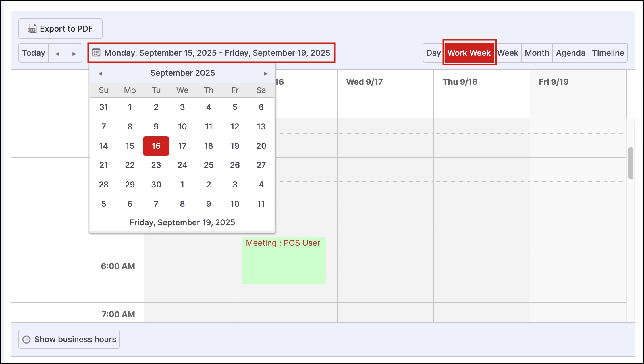Navigate to previous month in date picker
This screenshot has height=364, width=644.
click(100, 73)
